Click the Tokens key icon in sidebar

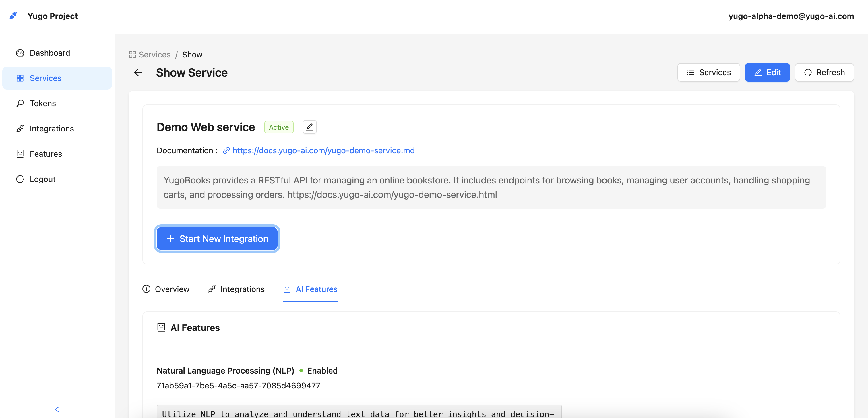coord(20,103)
